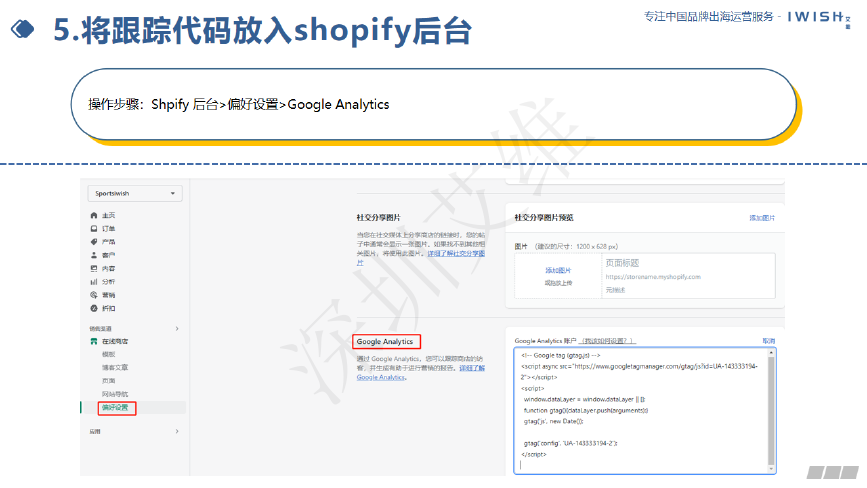Click 添加图片 link in preview card header
This screenshot has height=488, width=867.
tap(762, 218)
